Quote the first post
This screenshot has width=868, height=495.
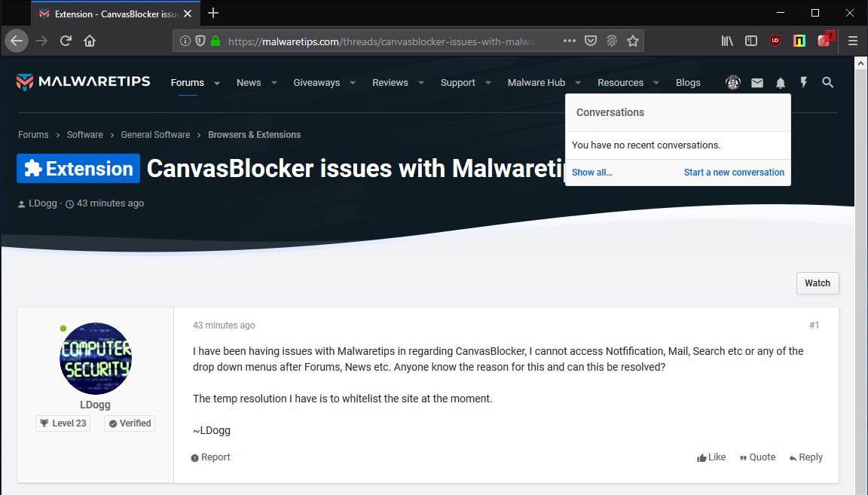point(757,457)
